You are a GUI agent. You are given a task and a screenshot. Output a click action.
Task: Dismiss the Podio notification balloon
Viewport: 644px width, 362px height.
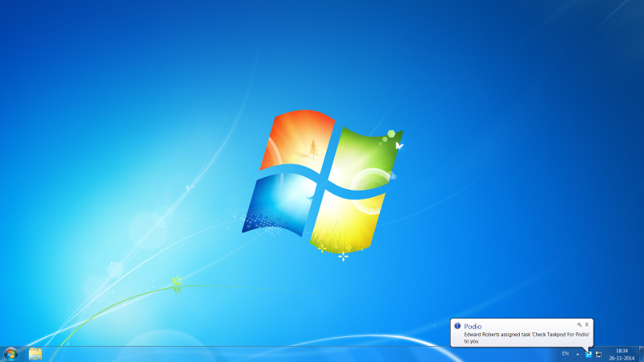pos(587,324)
